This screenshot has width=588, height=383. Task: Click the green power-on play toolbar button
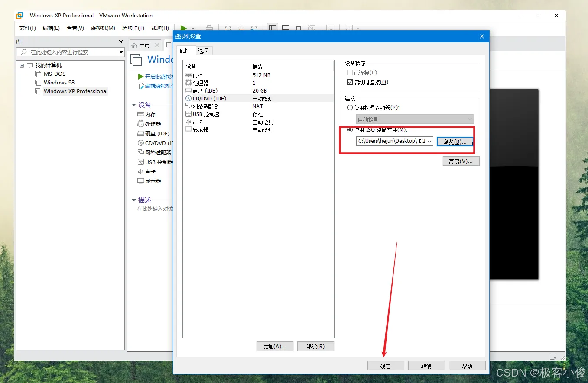[184, 28]
